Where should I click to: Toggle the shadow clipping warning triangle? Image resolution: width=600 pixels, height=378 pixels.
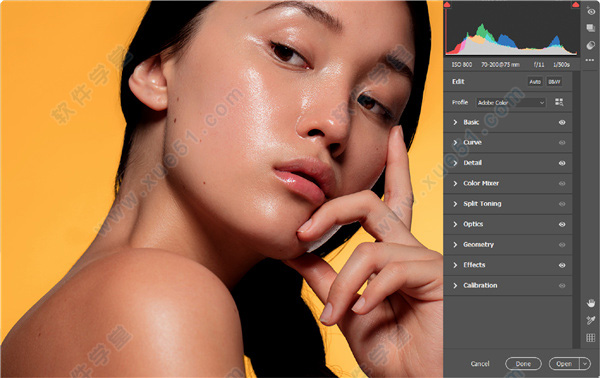[x=447, y=5]
